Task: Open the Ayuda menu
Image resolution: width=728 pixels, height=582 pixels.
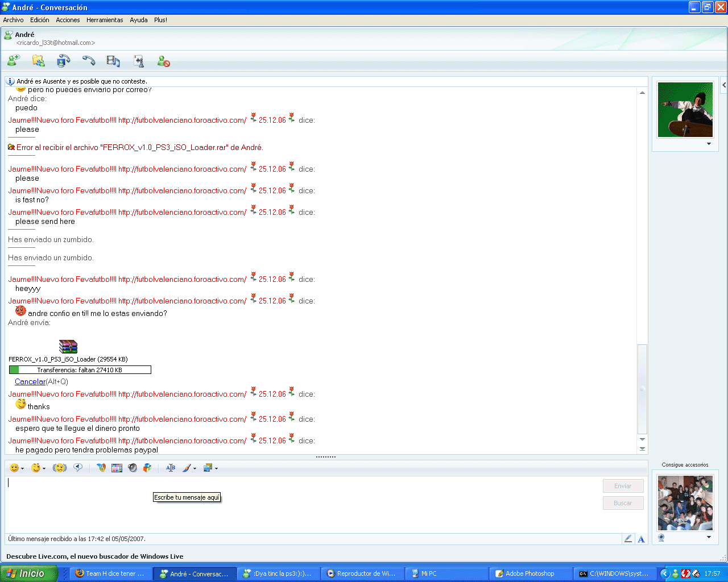Action: point(139,20)
